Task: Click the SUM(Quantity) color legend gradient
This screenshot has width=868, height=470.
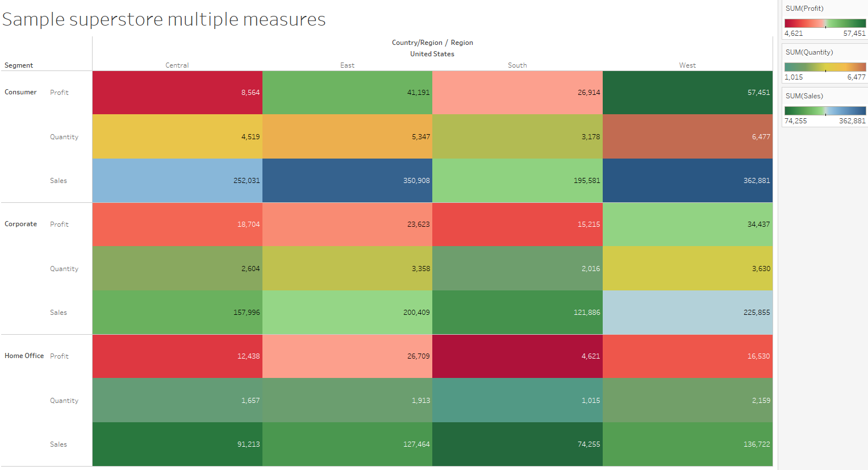Action: coord(825,67)
